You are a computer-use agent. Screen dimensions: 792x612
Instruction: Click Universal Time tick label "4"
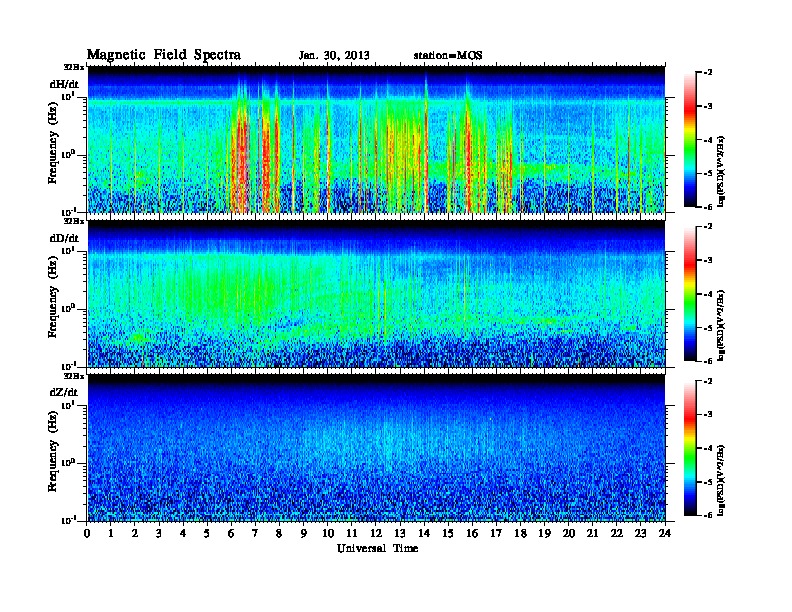point(183,534)
